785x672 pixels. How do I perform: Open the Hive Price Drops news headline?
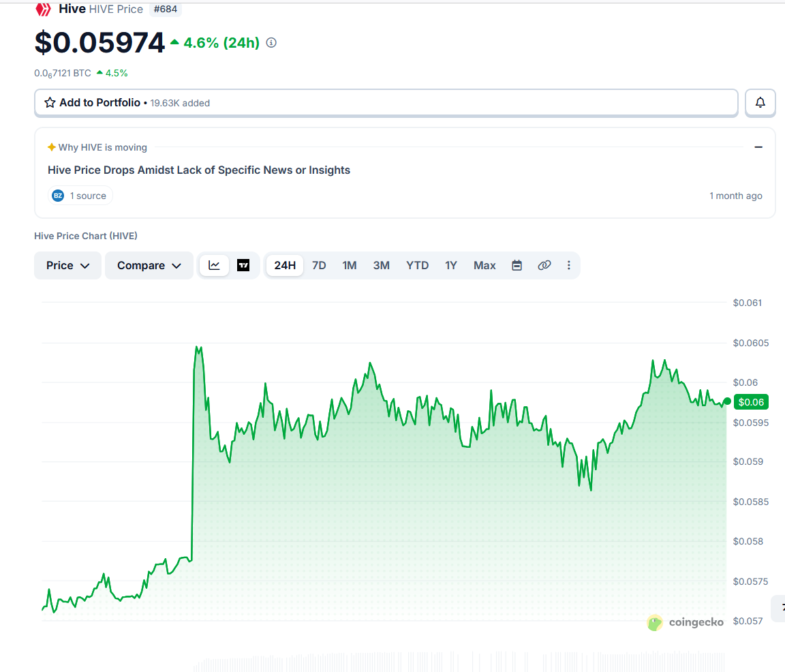pos(199,170)
